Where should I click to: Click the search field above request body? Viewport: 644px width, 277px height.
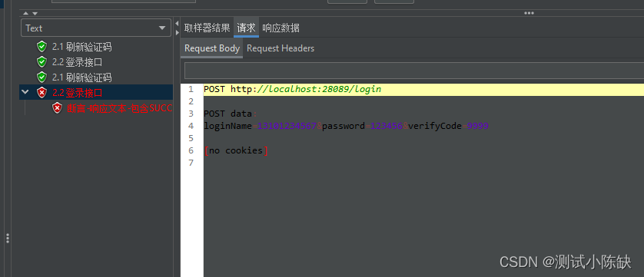point(414,71)
